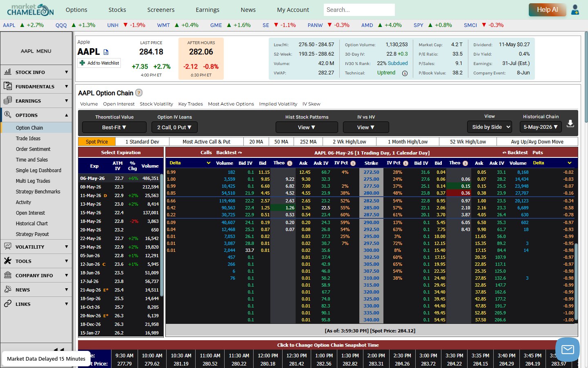This screenshot has width=588, height=368.
Task: Open Hist Stock Patterns View dropdown
Action: click(307, 127)
